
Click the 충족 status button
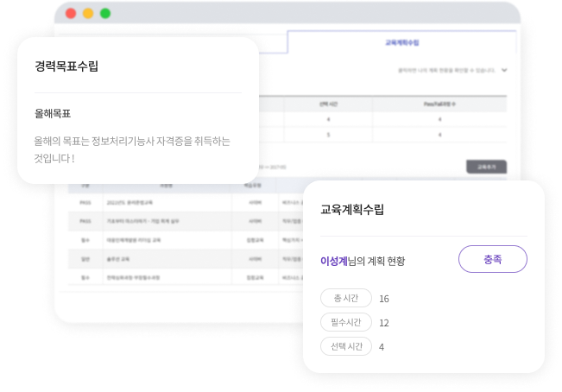tap(492, 259)
